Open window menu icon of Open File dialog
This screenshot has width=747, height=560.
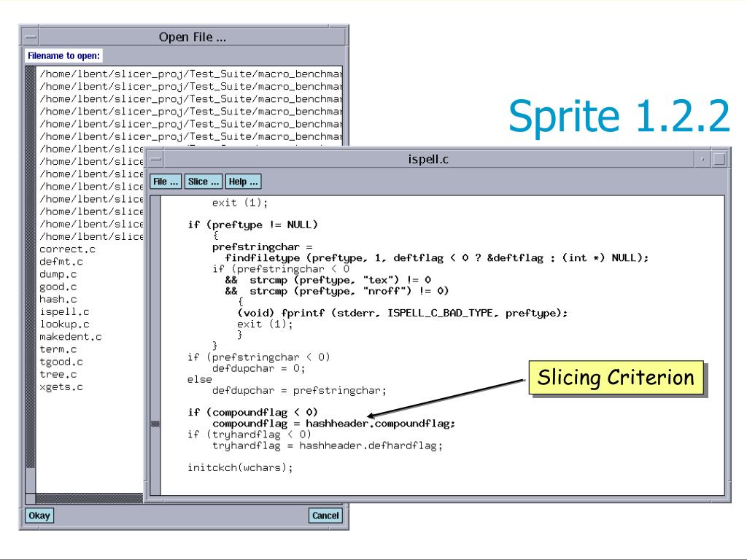(31, 36)
